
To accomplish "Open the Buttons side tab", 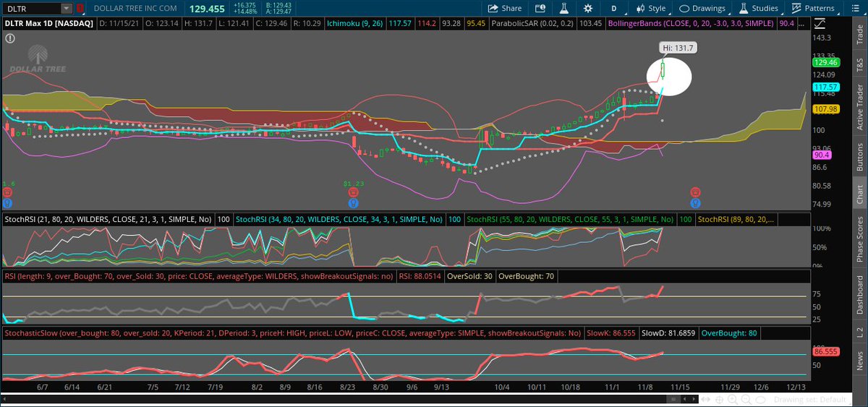I will pyautogui.click(x=859, y=155).
